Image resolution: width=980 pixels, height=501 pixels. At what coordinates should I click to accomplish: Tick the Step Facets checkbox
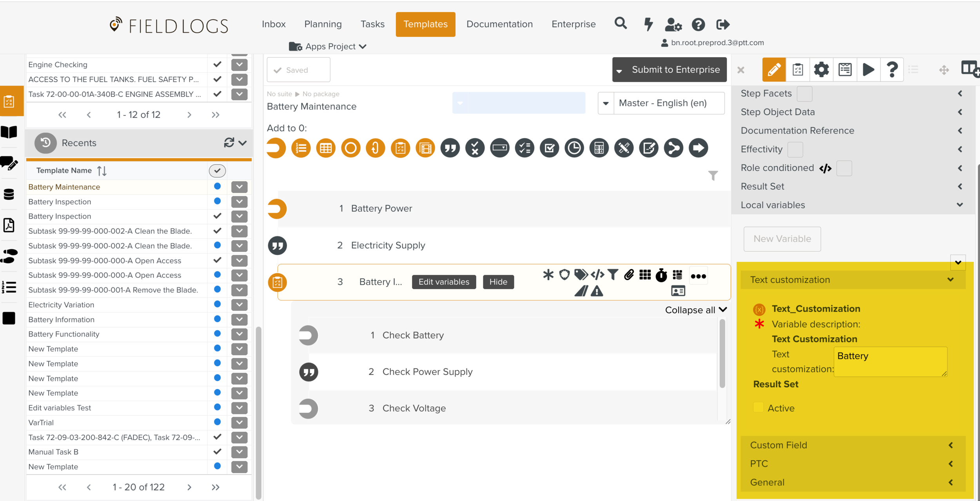coord(804,94)
